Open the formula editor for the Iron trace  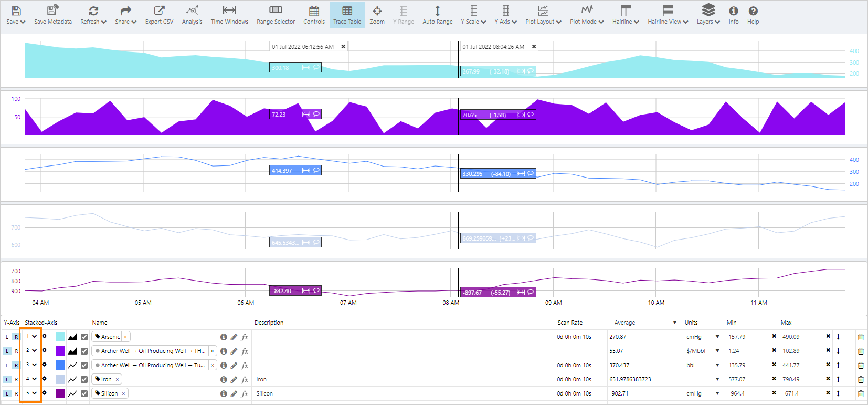[x=245, y=379]
